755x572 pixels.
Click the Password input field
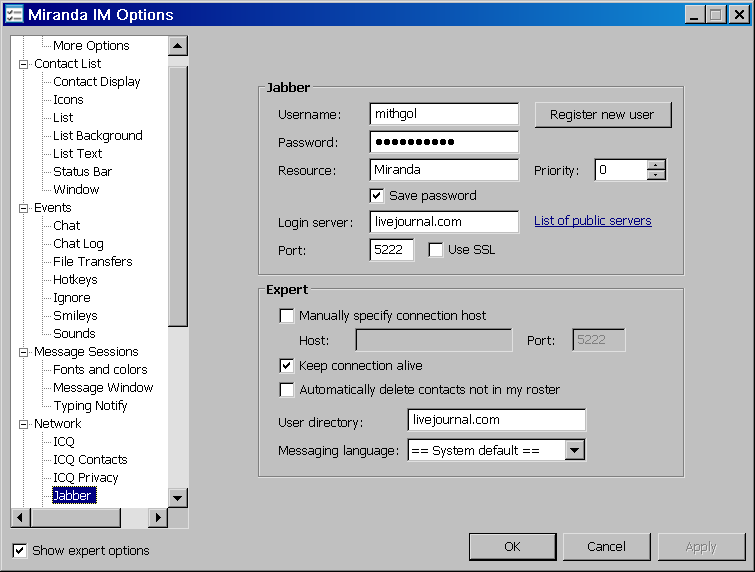[444, 142]
